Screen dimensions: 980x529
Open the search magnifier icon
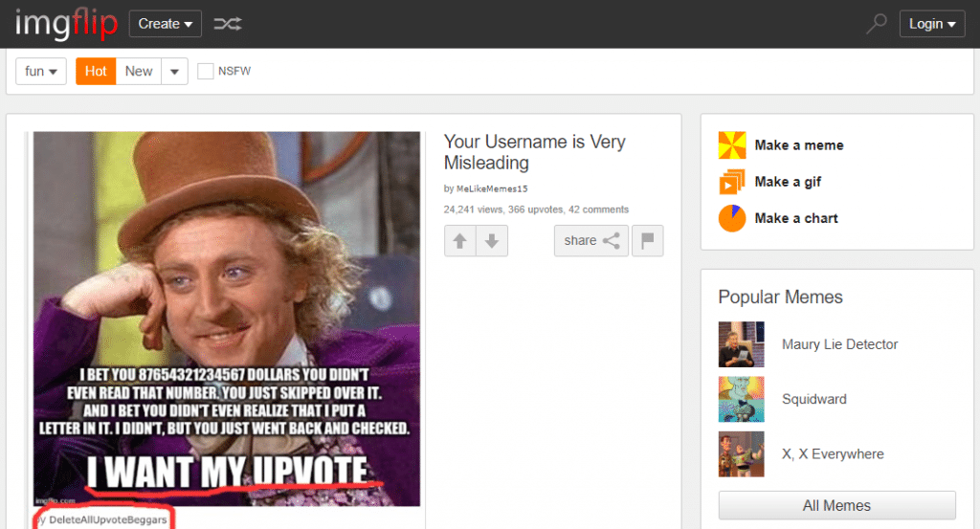tap(877, 24)
